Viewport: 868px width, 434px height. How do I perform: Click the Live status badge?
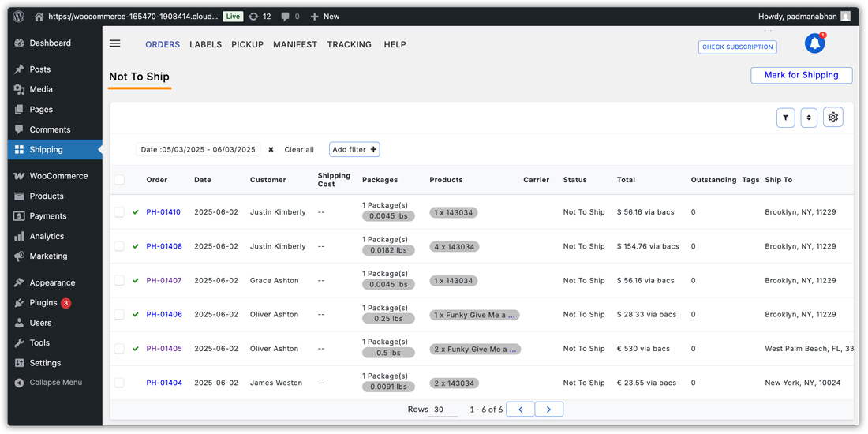[x=233, y=17]
